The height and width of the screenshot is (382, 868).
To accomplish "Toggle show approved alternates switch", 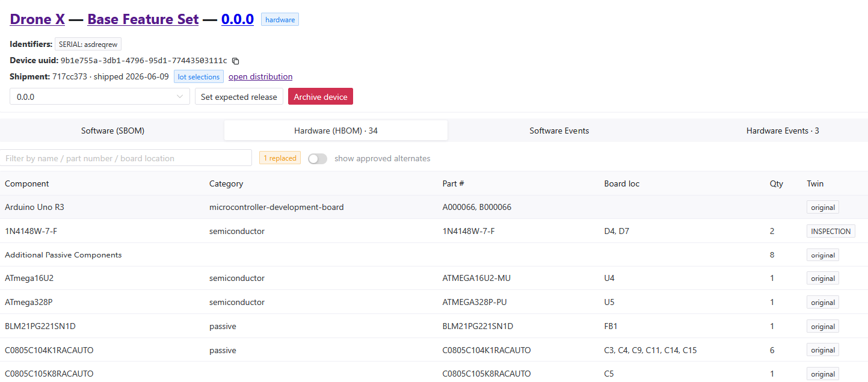I will [318, 159].
